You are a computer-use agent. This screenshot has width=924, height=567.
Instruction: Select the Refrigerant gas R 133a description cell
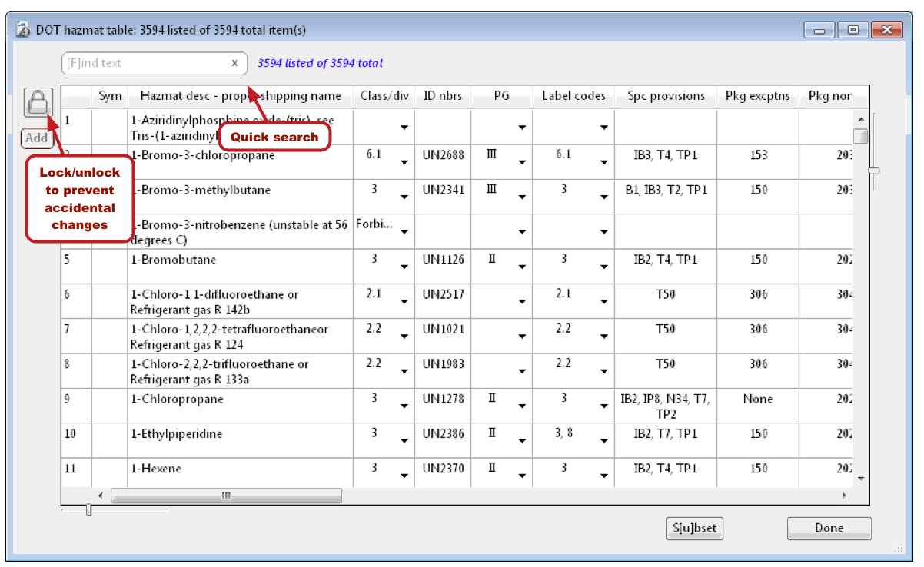(x=241, y=371)
